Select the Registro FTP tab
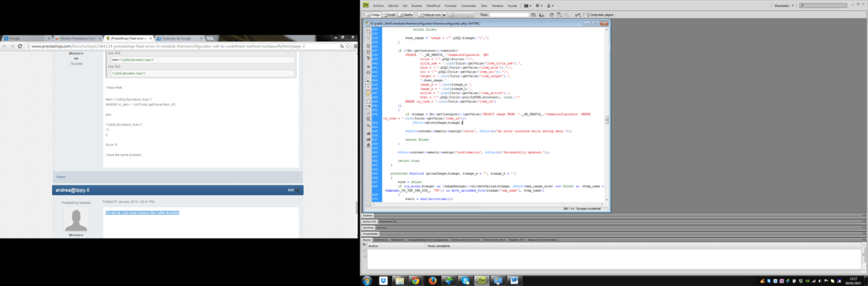 pos(517,240)
